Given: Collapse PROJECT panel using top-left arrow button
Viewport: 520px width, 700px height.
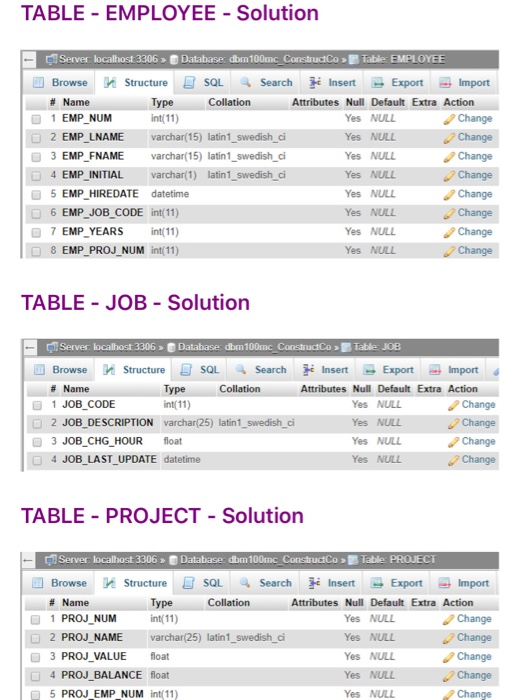Looking at the screenshot, I should (x=28, y=560).
